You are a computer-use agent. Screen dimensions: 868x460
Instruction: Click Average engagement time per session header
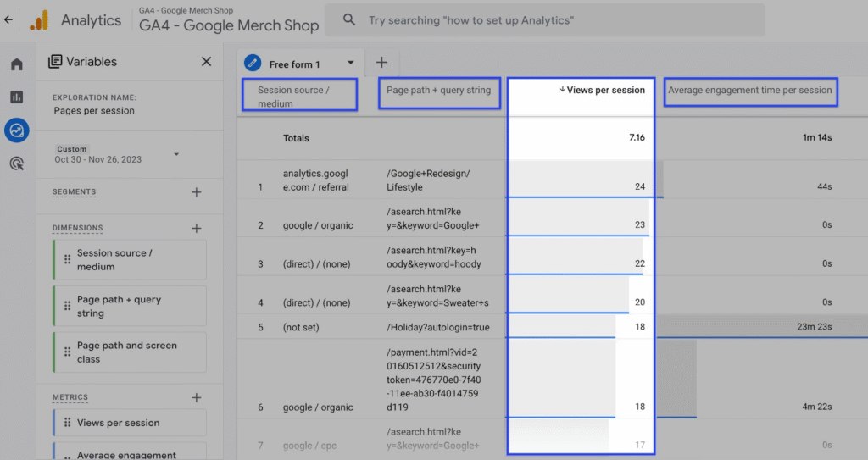pos(750,91)
